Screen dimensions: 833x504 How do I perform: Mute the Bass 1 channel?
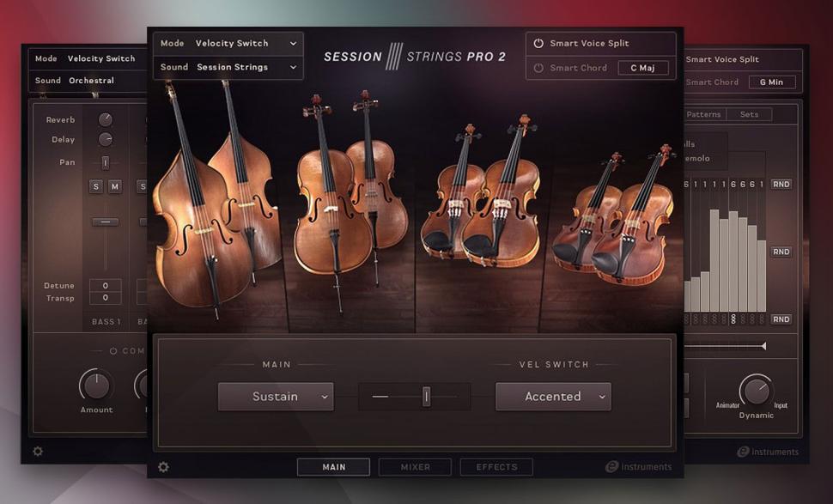pyautogui.click(x=113, y=185)
